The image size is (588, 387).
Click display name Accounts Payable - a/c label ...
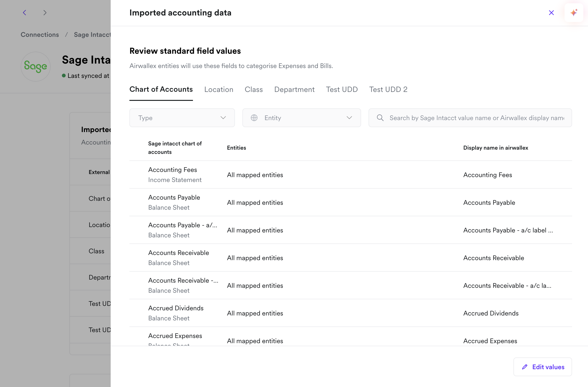pos(508,230)
